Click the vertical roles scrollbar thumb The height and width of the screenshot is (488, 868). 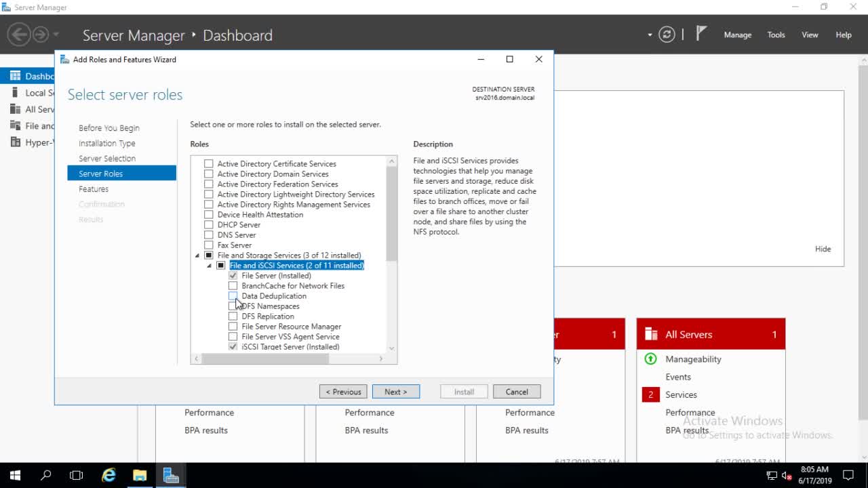pyautogui.click(x=392, y=213)
